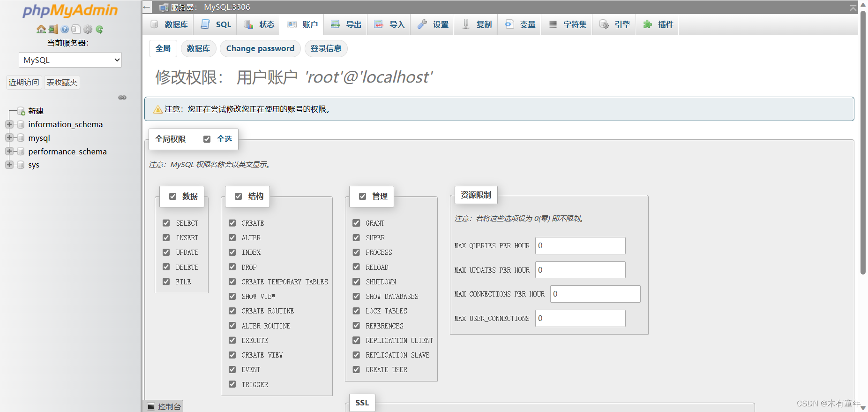Image resolution: width=868 pixels, height=412 pixels.
Task: Open the 控制台 console bar
Action: coord(163,406)
